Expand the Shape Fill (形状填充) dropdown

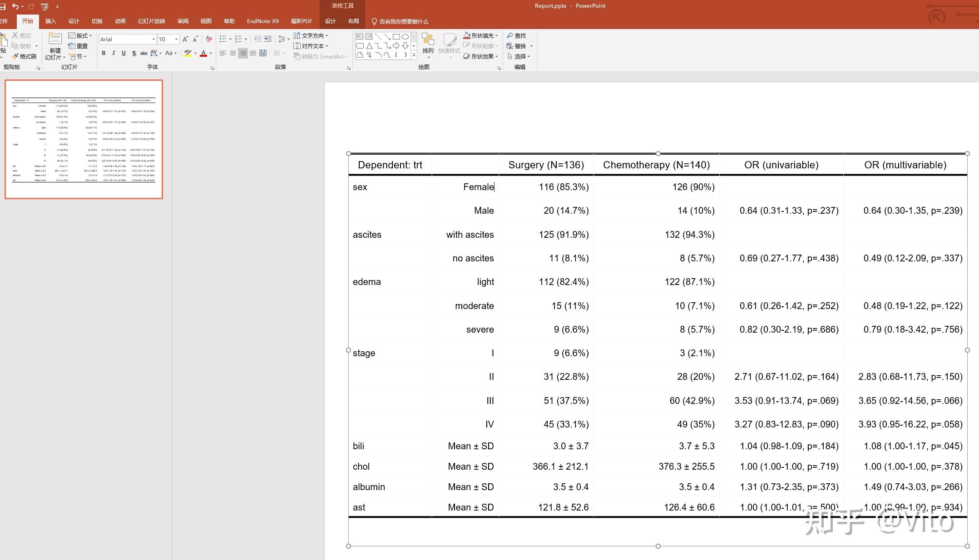(496, 35)
